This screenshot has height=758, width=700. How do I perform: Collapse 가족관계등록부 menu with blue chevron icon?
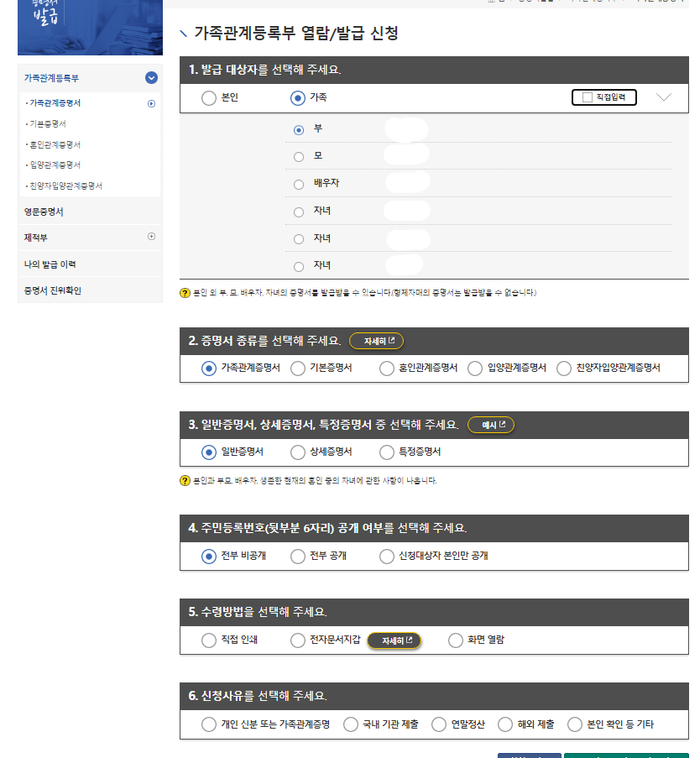151,78
